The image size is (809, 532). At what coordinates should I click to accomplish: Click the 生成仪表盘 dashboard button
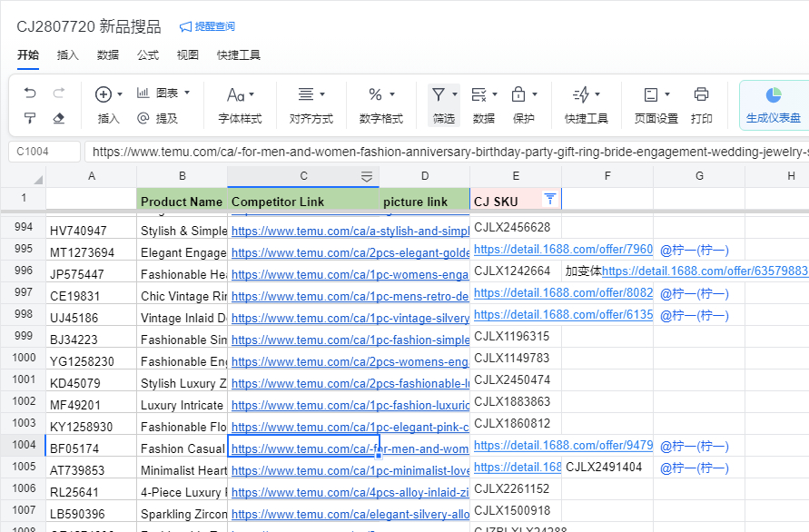pos(773,105)
